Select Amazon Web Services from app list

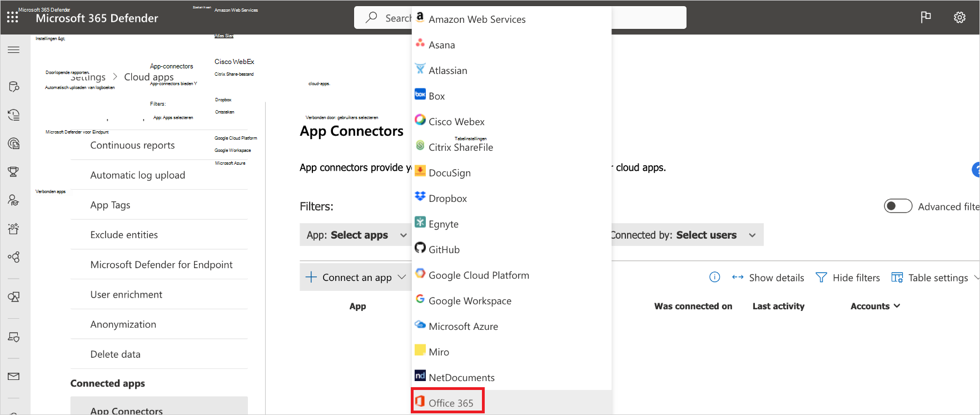point(511,19)
